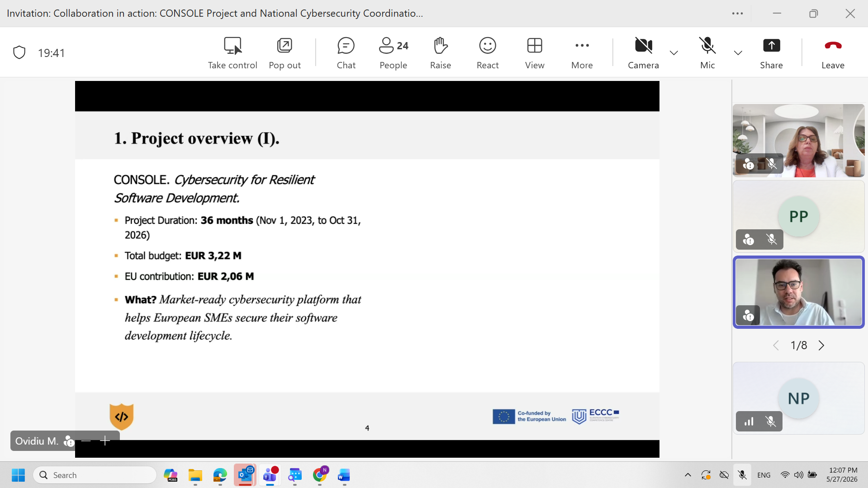This screenshot has height=488, width=868.
Task: Click the meeting timer 19:41
Action: click(51, 53)
